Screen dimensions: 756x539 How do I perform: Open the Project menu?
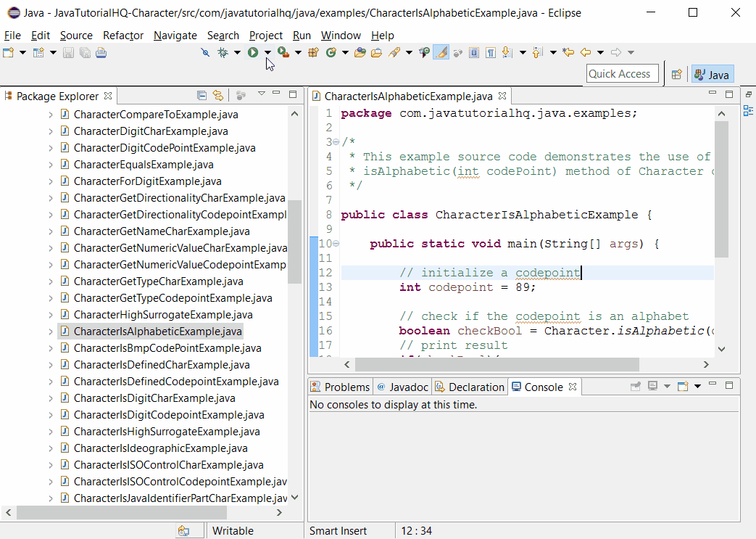[x=266, y=36]
